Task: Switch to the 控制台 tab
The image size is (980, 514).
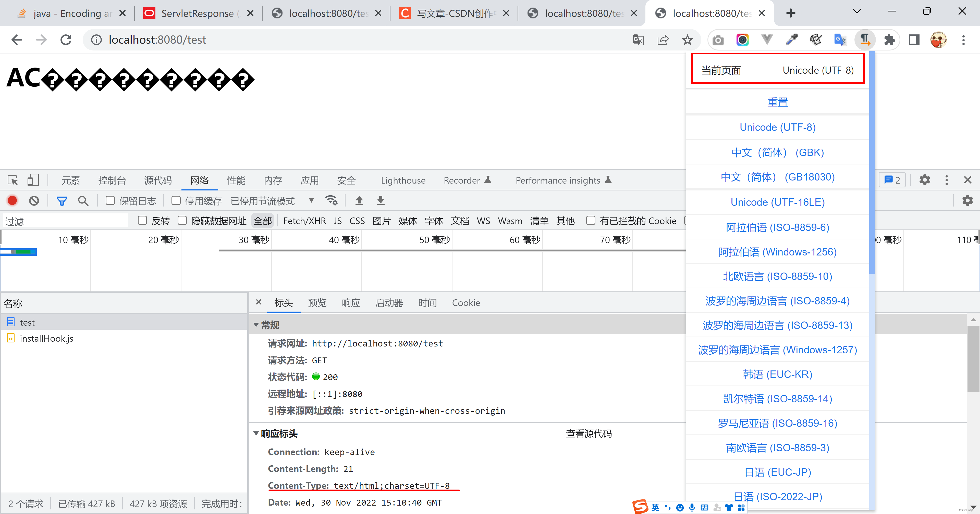Action: coord(112,180)
